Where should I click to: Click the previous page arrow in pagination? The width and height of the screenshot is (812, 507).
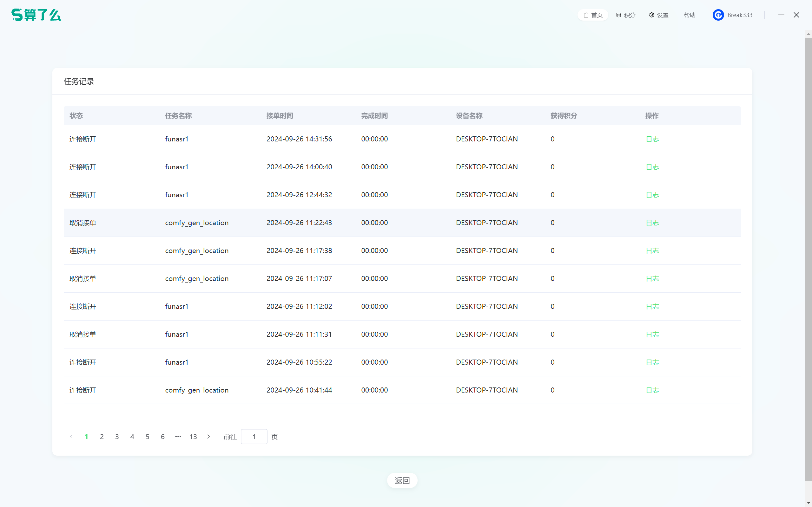(x=71, y=437)
